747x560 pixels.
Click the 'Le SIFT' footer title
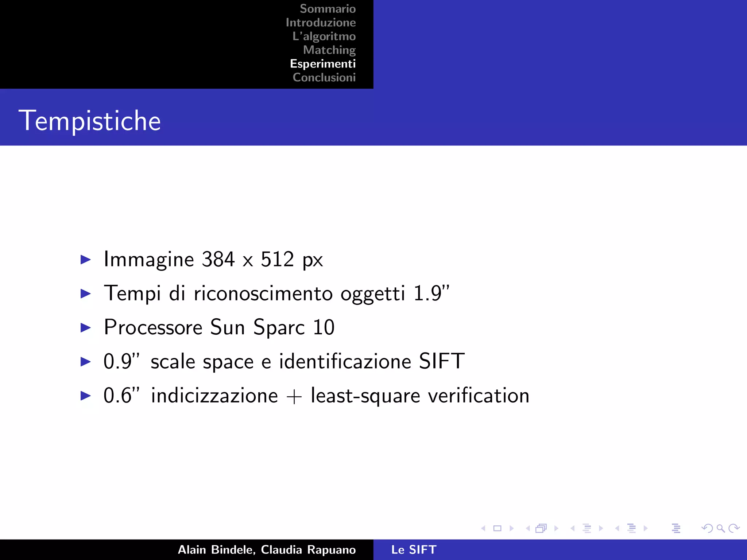(x=414, y=549)
